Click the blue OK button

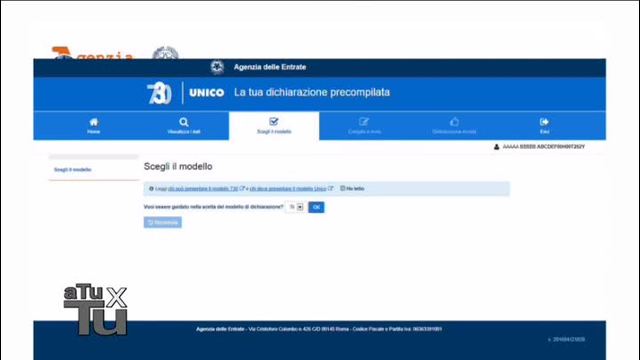[x=316, y=207]
